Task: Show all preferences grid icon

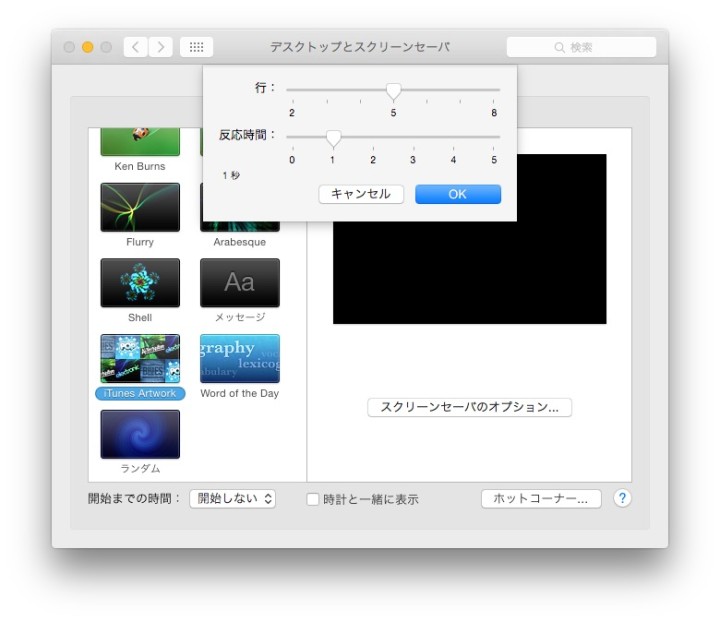Action: click(196, 47)
